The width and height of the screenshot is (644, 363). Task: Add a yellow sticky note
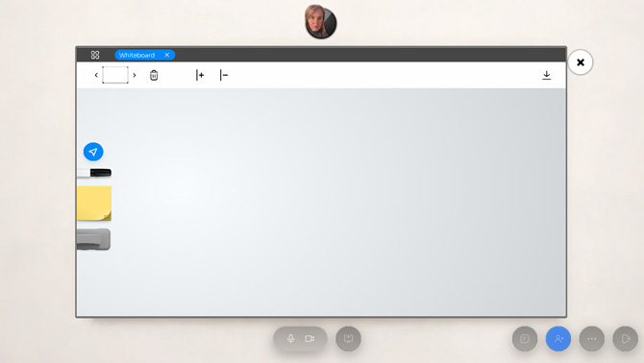click(x=94, y=203)
